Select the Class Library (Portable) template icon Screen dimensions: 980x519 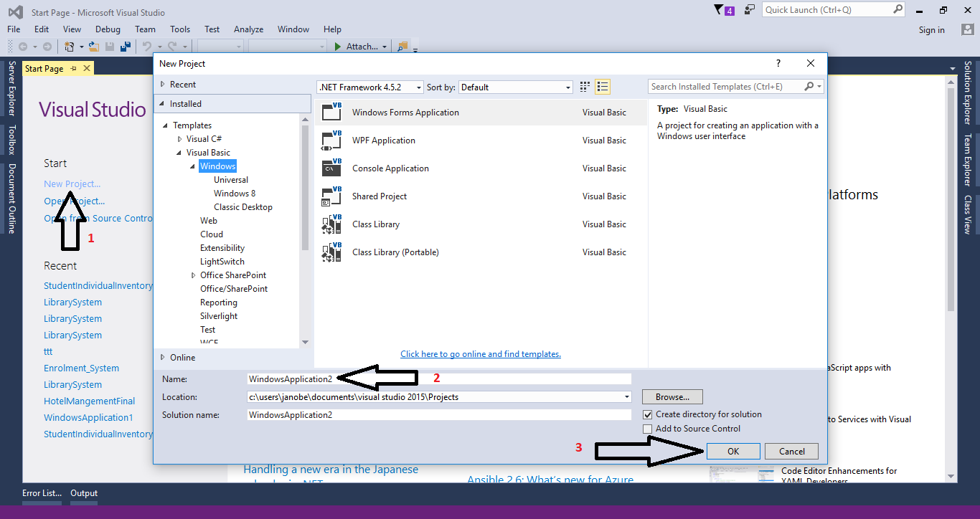tap(332, 252)
